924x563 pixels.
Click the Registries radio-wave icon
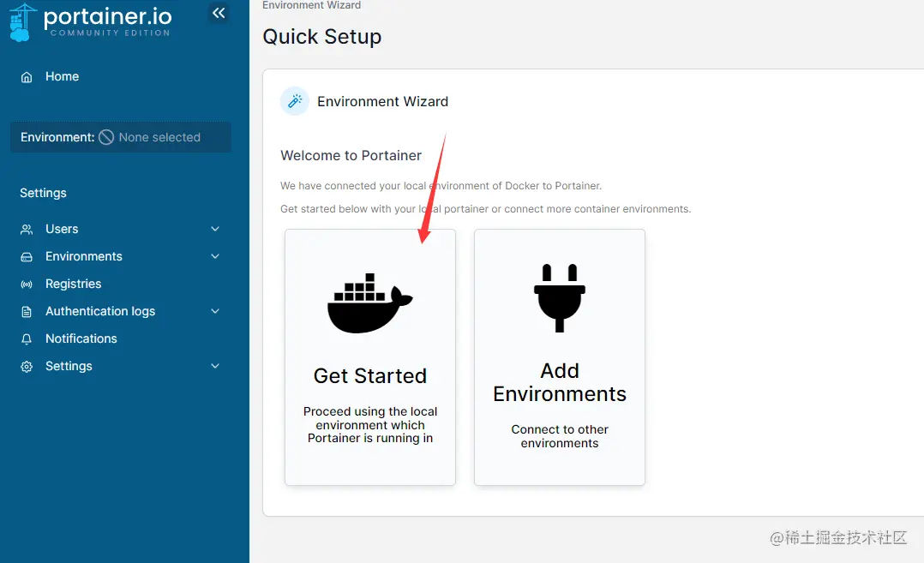tap(27, 284)
